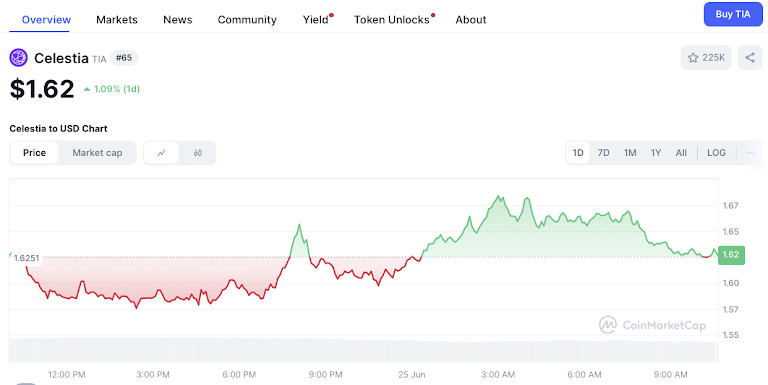768x385 pixels.
Task: Click the 12:00 PM time axis label
Action: (67, 375)
